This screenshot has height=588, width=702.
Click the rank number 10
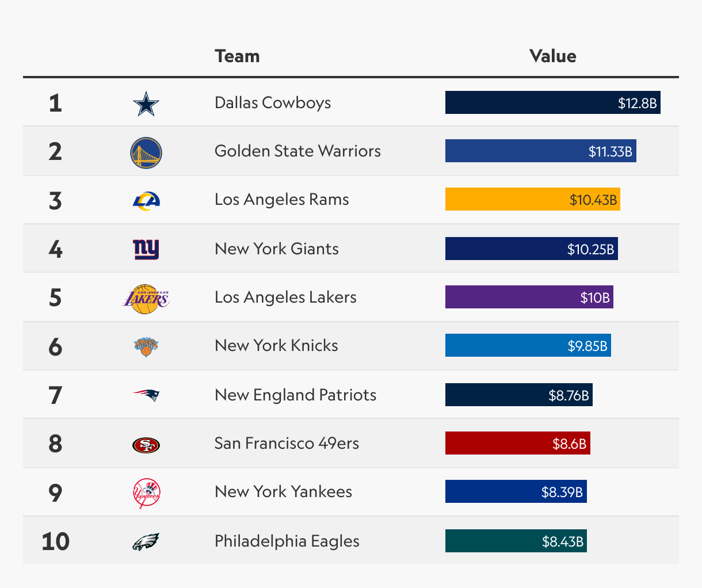(55, 541)
